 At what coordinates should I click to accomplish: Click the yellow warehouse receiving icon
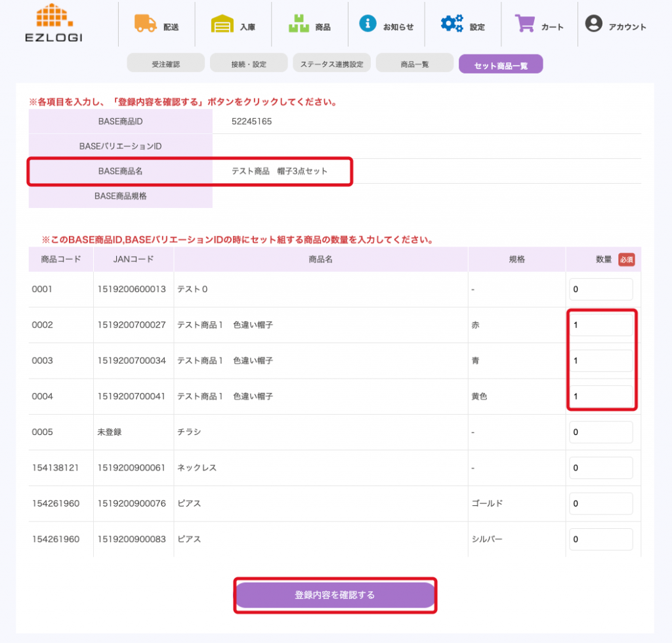tap(222, 24)
